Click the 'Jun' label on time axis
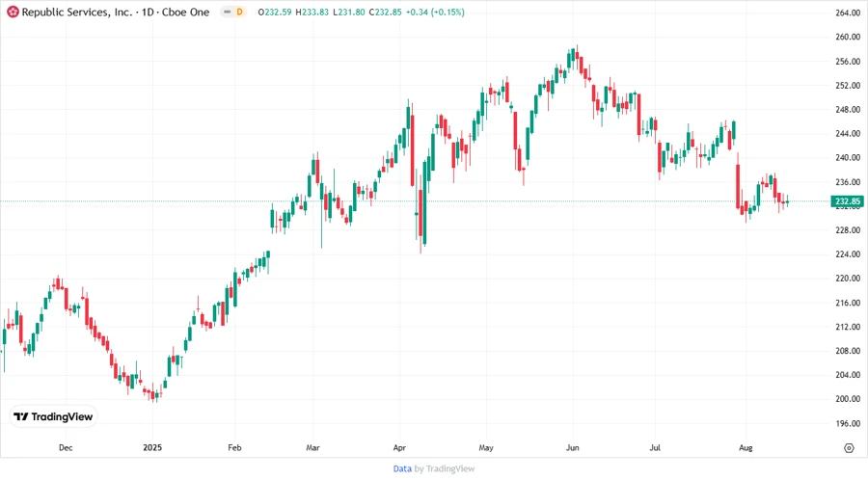This screenshot has height=480, width=868. [572, 447]
